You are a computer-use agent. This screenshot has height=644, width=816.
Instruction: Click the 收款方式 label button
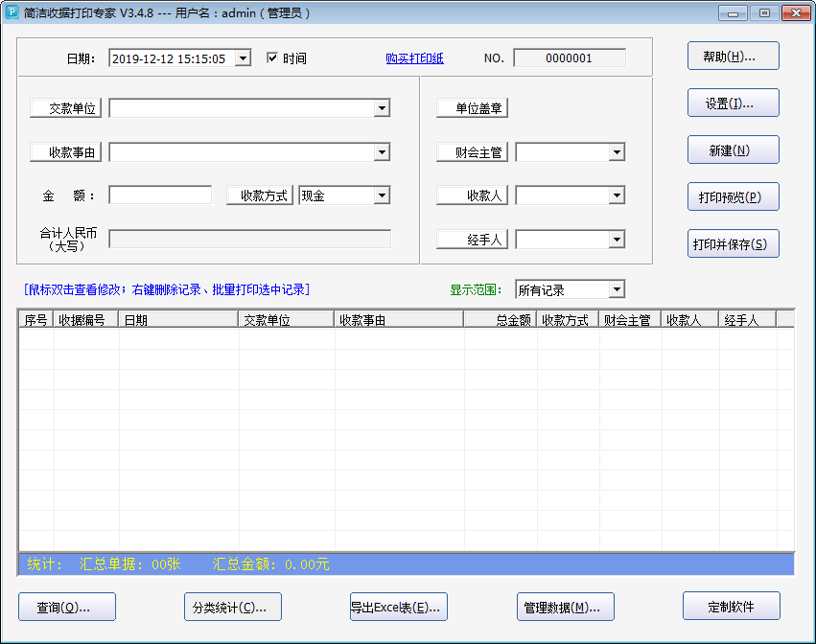[260, 195]
